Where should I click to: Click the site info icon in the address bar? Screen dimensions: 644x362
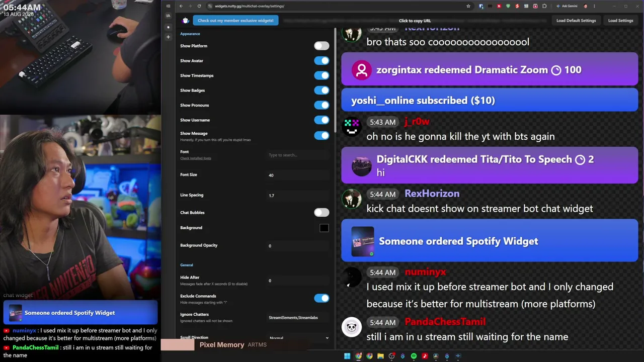point(210,6)
